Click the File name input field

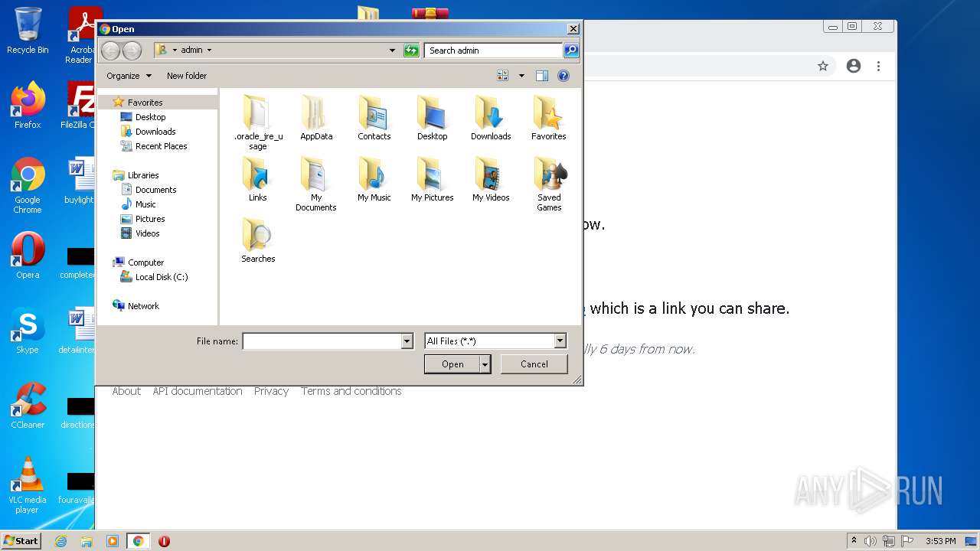[x=322, y=341]
